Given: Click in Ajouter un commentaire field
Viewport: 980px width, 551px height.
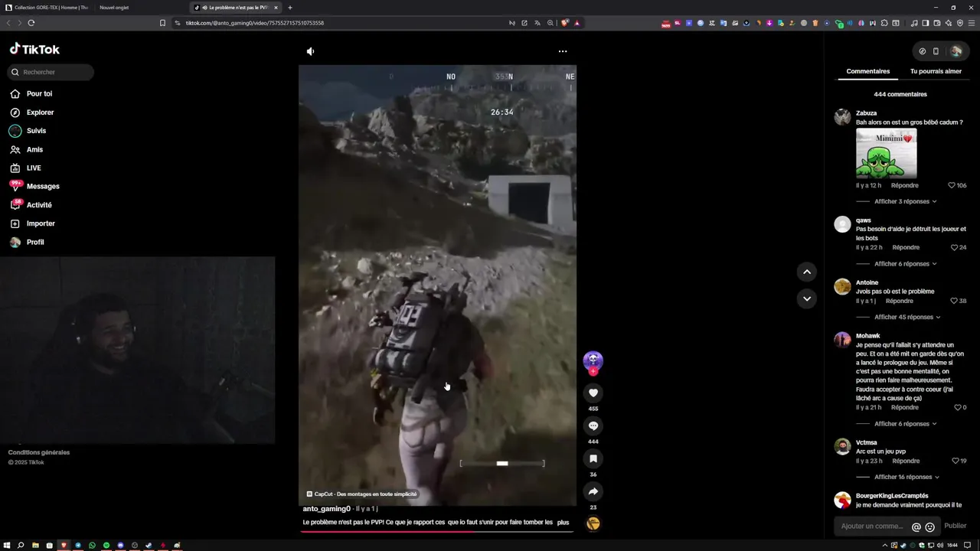Looking at the screenshot, I should point(873,527).
